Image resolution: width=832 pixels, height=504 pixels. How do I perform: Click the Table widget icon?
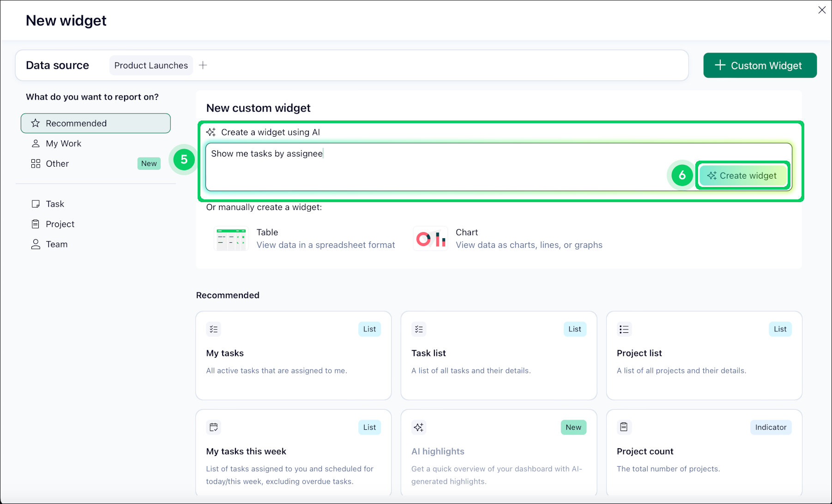click(x=231, y=239)
